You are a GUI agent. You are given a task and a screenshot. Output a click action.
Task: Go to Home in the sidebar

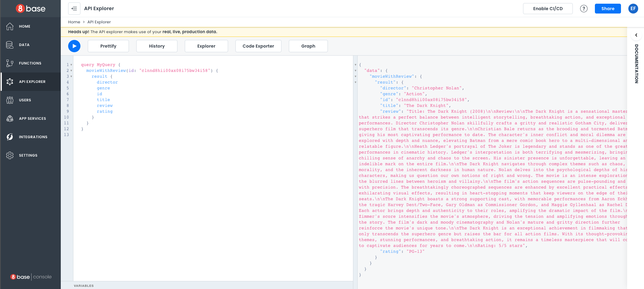25,26
